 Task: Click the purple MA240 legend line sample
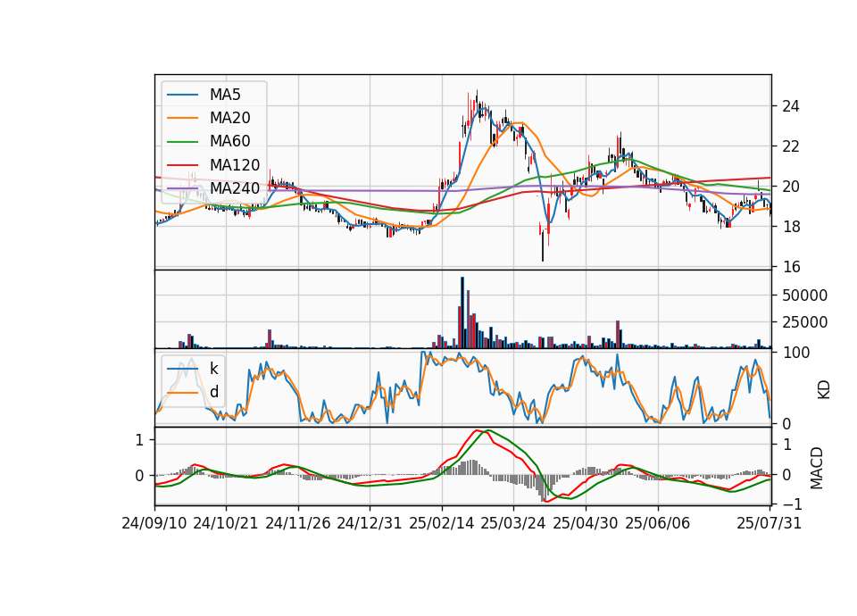coord(182,188)
